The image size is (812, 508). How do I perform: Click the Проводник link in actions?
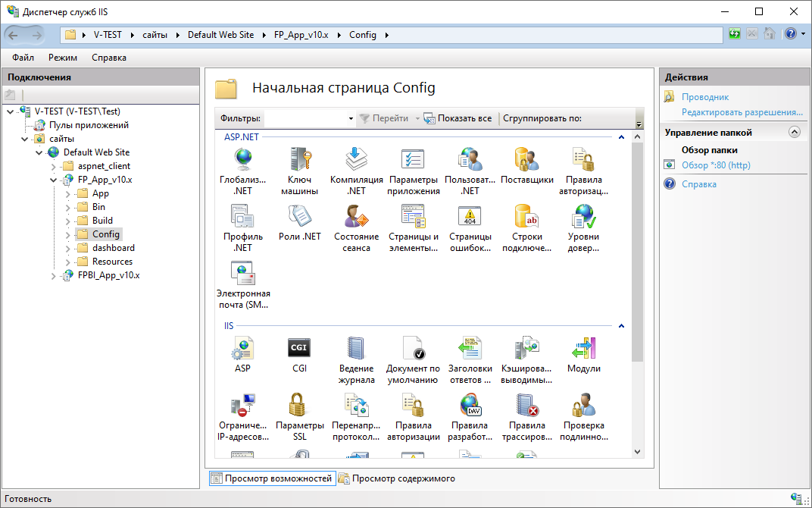[x=704, y=97]
